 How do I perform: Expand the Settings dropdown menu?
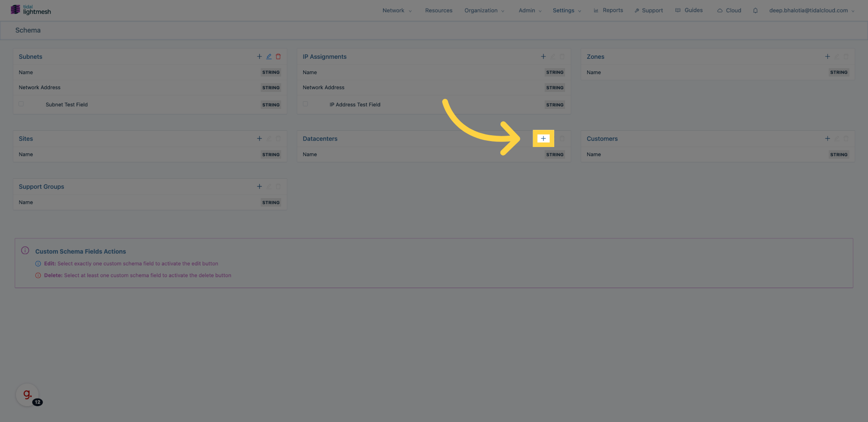(x=566, y=10)
